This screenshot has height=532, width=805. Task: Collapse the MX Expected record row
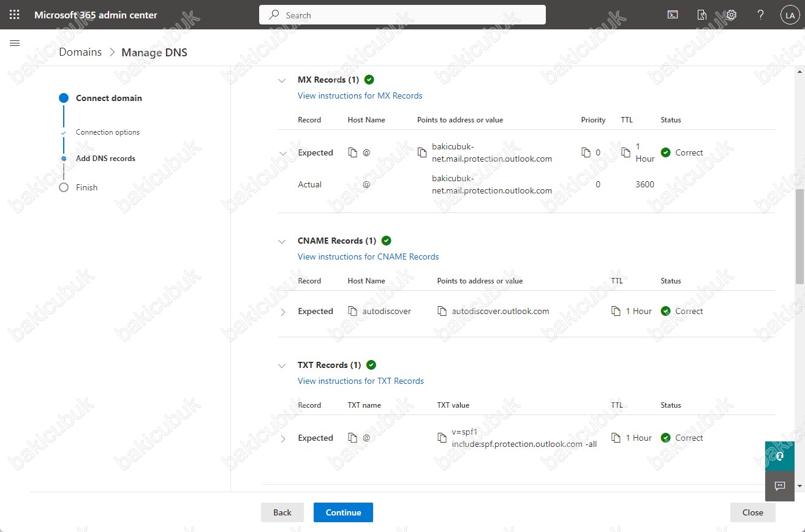[x=282, y=153]
